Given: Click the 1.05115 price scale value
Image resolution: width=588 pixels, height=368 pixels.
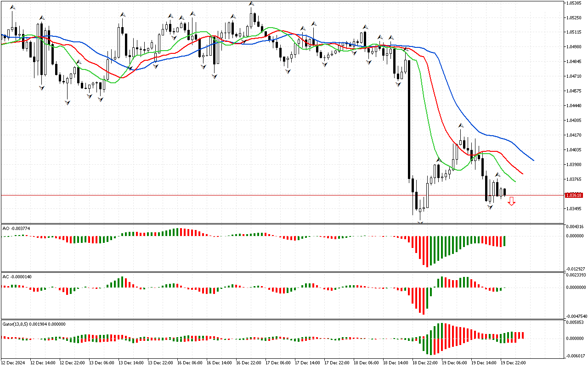Looking at the screenshot, I should tap(574, 32).
